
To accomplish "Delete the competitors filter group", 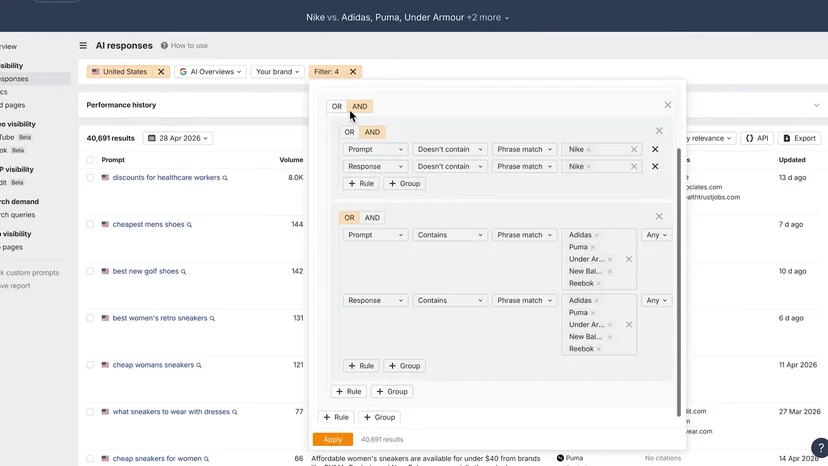I will pyautogui.click(x=659, y=216).
